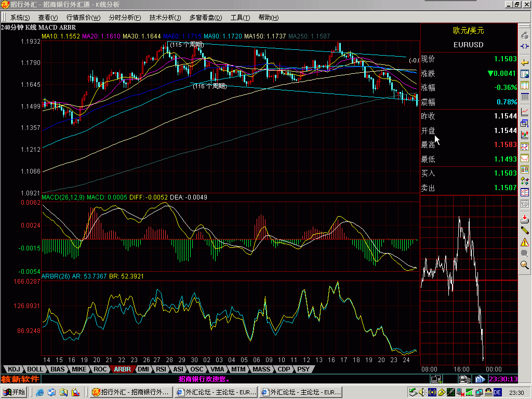The width and height of the screenshot is (532, 399).
Task: Click the network connection status icon in status bar
Action: 436,379
